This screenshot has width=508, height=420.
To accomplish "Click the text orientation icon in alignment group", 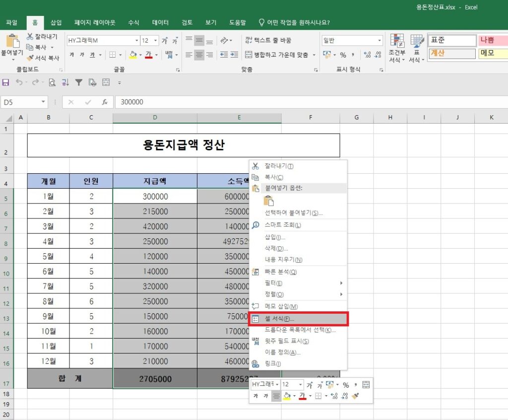I will coord(224,41).
